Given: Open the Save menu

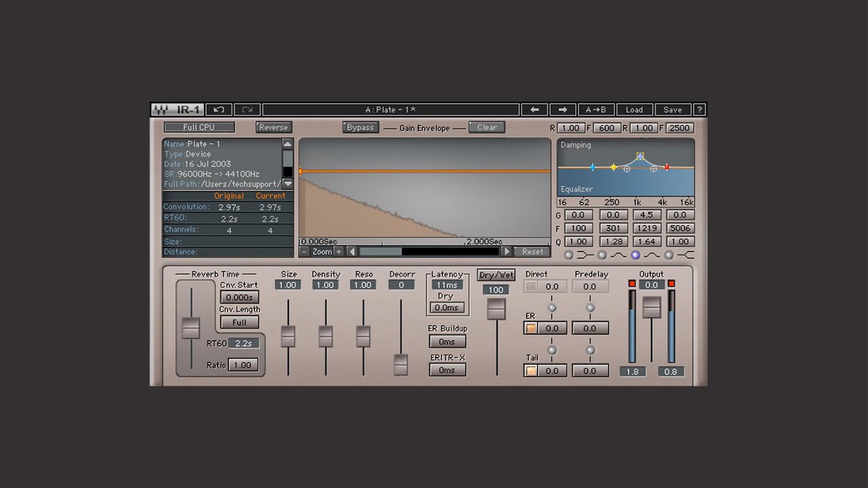Looking at the screenshot, I should [x=673, y=110].
